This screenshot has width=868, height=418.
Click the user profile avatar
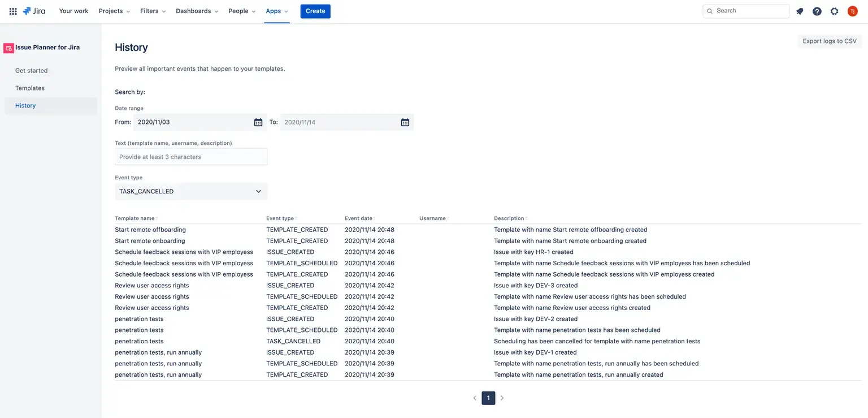click(852, 11)
